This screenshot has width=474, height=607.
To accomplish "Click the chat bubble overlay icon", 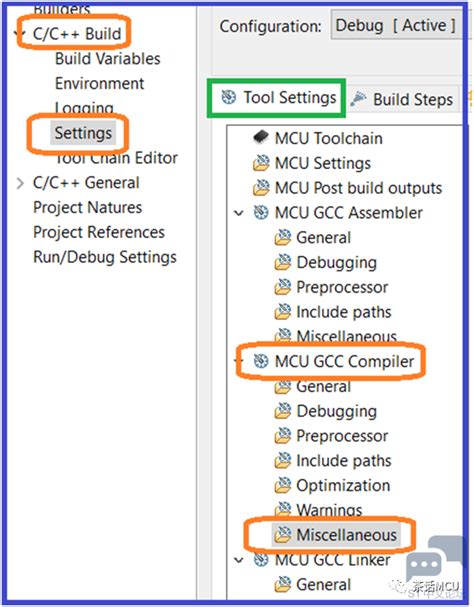I will (423, 565).
